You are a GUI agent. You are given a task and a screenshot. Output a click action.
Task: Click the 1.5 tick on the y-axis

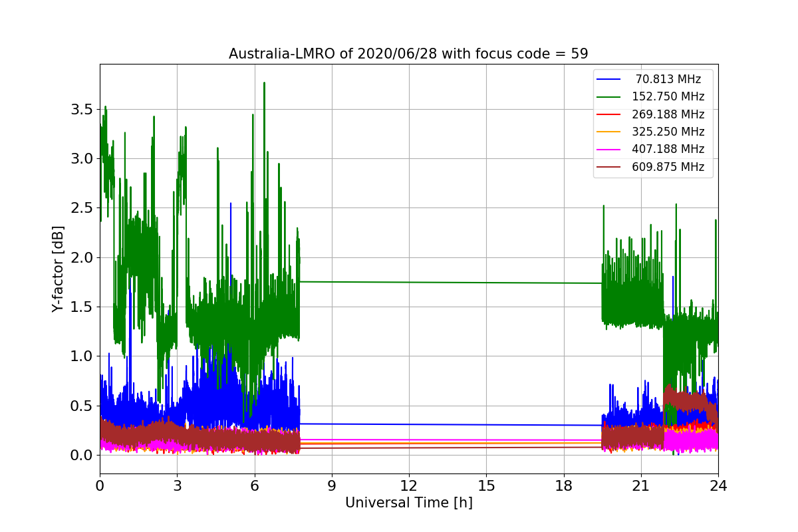(x=81, y=307)
